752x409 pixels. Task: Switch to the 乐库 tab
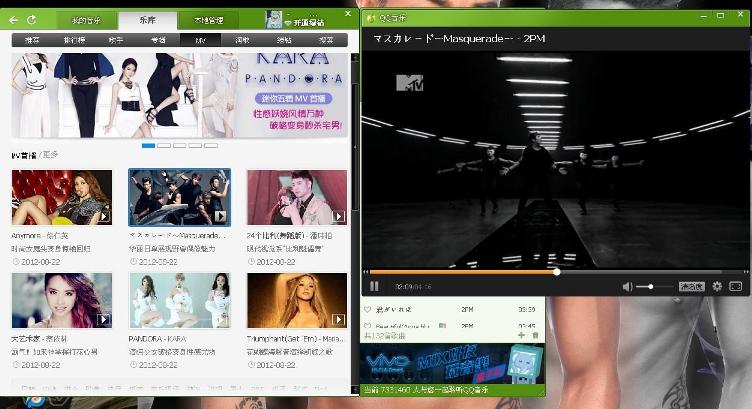click(x=148, y=20)
